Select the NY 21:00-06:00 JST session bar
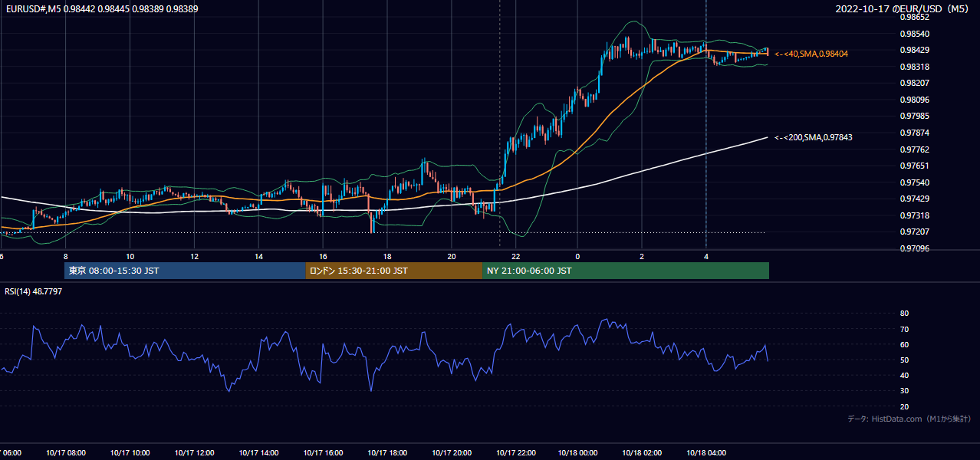 tap(626, 271)
